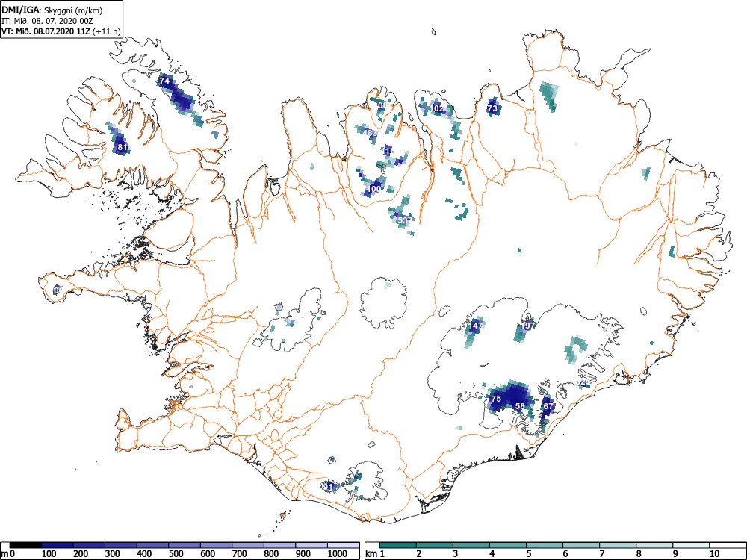Click the 700–800 m legend swatch
747x560 pixels.
click(x=248, y=545)
